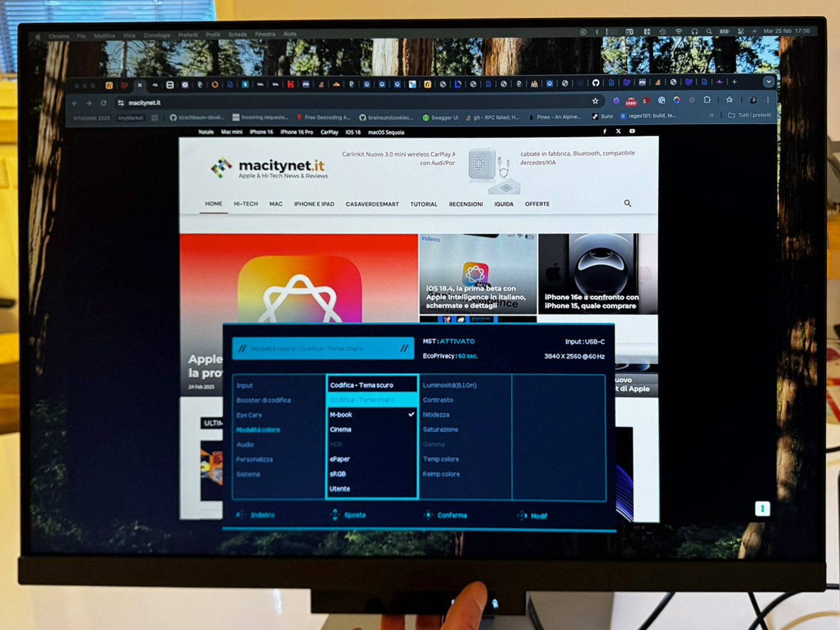Choose the sRGB color mode option
Viewport: 840px width, 630px height.
pyautogui.click(x=372, y=474)
